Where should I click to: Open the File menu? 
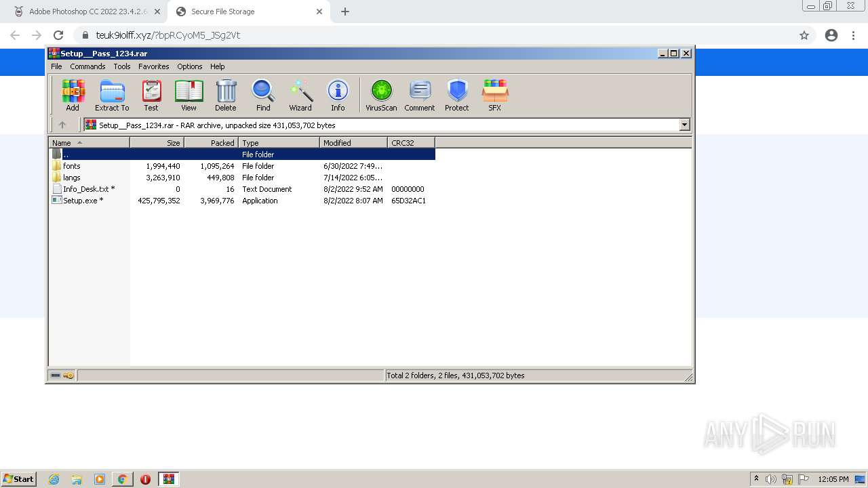56,66
